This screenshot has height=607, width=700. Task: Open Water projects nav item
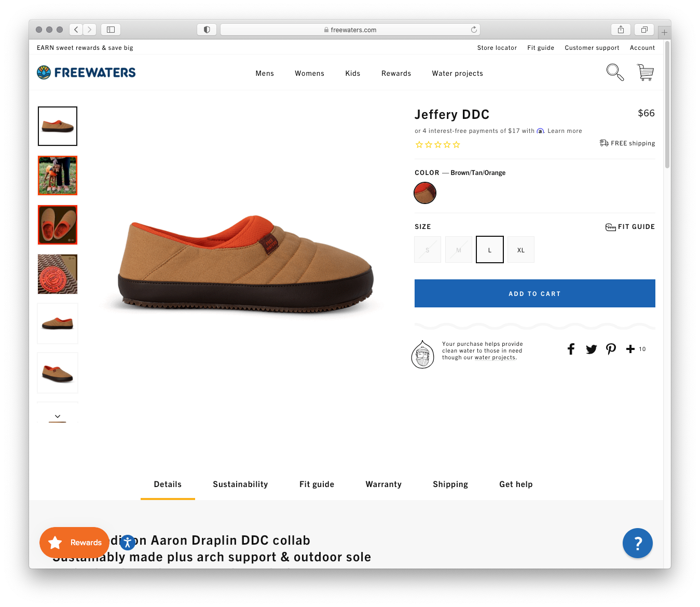[458, 73]
